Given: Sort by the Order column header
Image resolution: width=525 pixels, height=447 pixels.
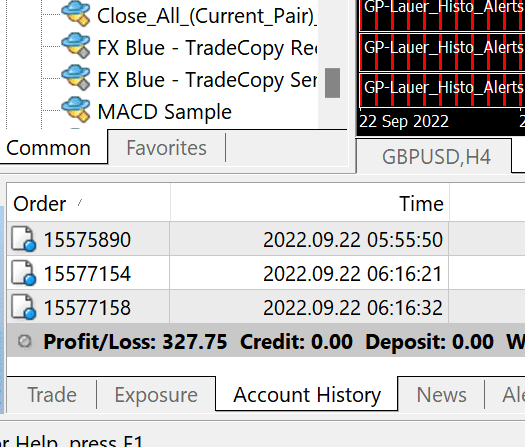Looking at the screenshot, I should [88, 203].
